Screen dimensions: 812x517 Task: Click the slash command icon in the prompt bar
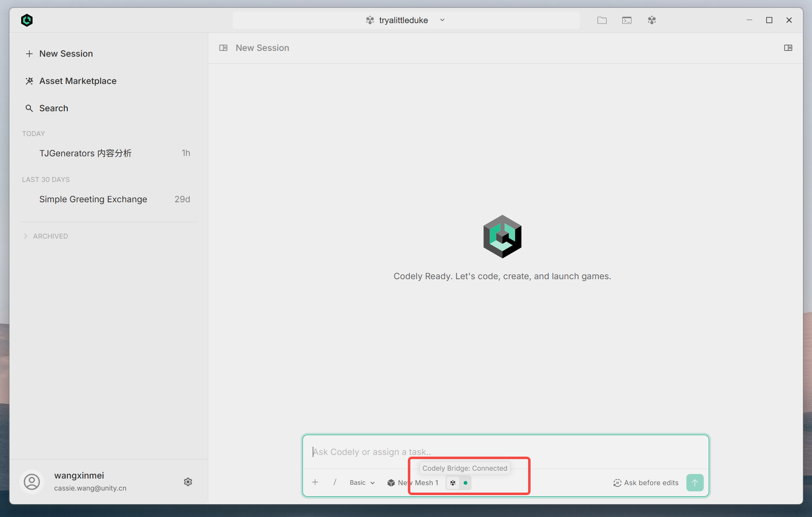point(335,482)
